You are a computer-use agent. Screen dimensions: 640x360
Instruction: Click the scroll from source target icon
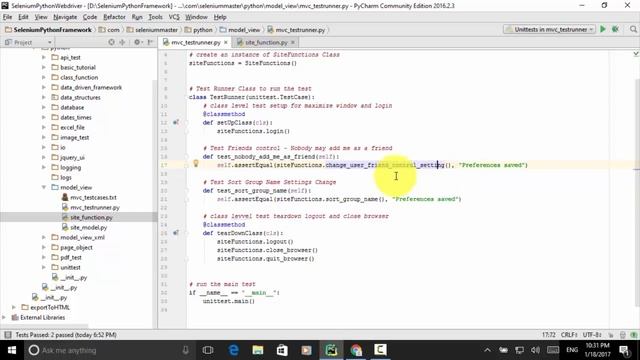pyautogui.click(x=111, y=42)
